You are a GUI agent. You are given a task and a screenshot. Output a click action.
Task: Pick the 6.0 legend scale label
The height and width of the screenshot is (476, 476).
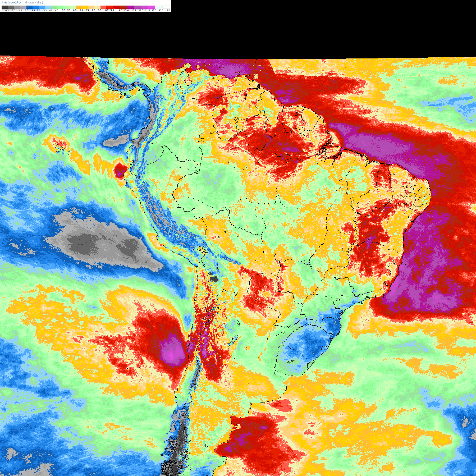75,10
